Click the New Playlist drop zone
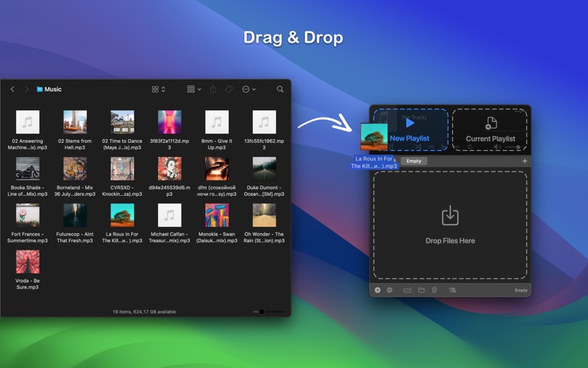The image size is (588, 368). click(411, 130)
